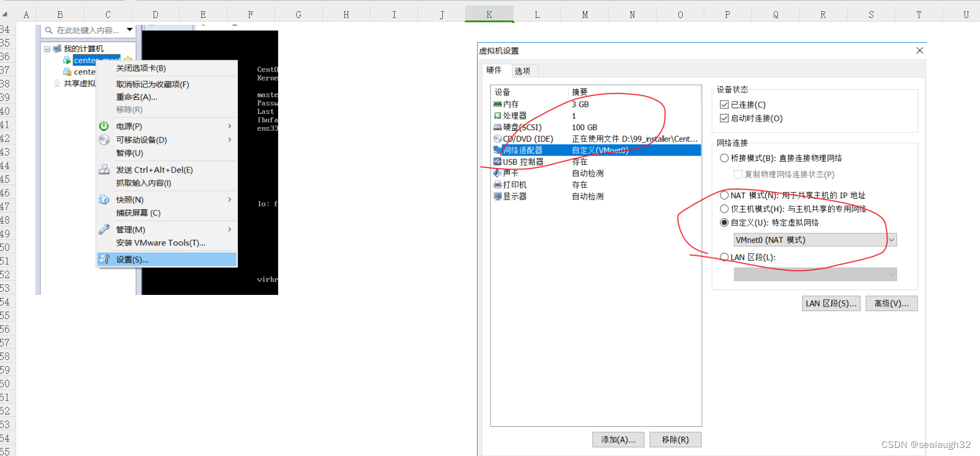980x456 pixels.
Task: Open the disabled LAN segment dropdown
Action: coord(815,274)
